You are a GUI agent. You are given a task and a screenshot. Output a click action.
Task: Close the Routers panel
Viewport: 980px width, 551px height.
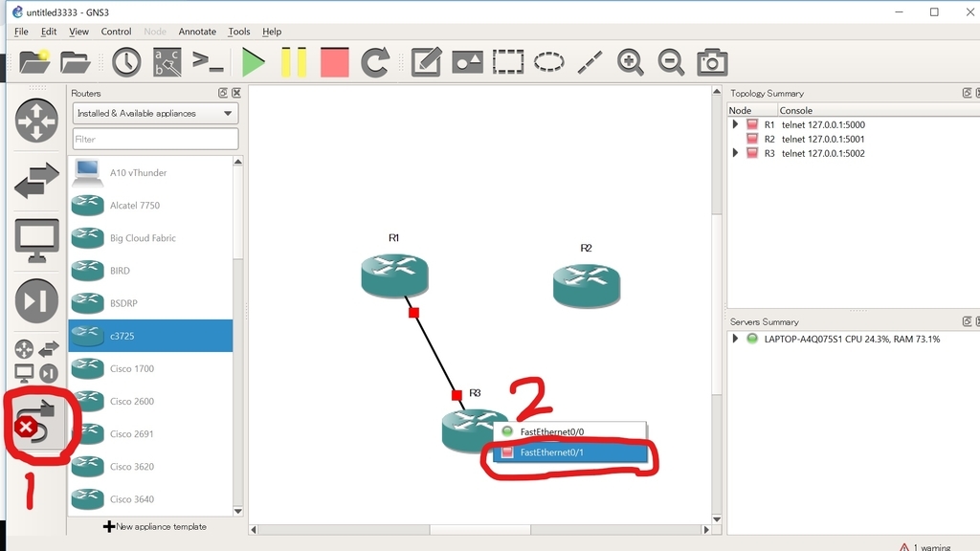[236, 93]
